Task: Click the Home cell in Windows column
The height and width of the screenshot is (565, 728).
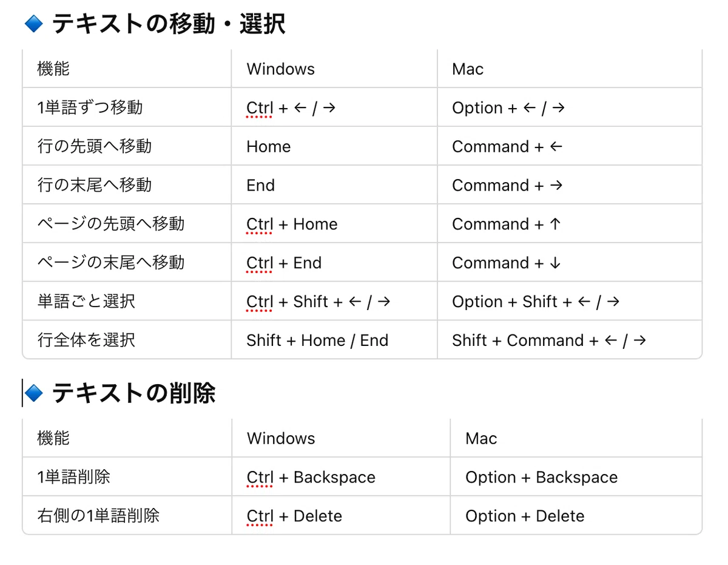Action: coord(334,146)
